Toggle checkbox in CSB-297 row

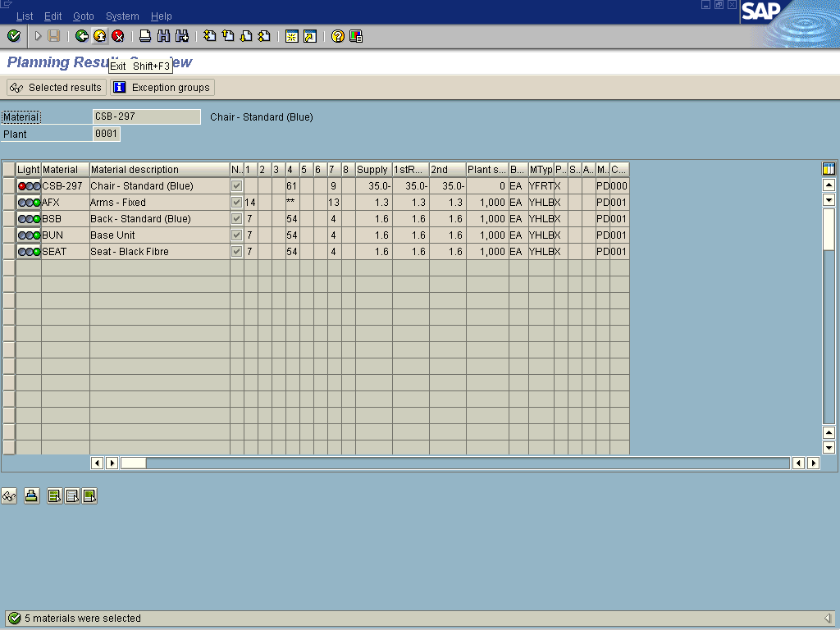(x=236, y=186)
